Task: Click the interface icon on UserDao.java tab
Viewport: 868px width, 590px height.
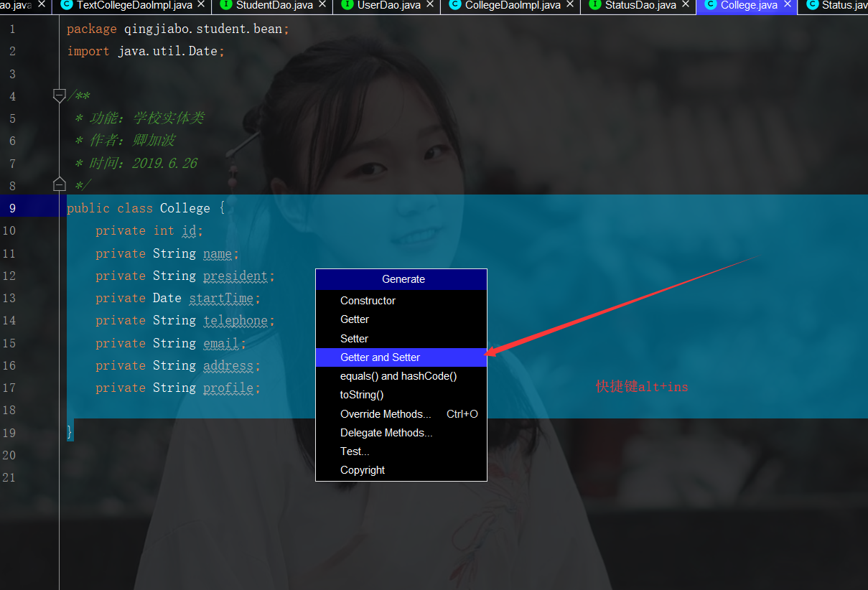Action: click(347, 4)
